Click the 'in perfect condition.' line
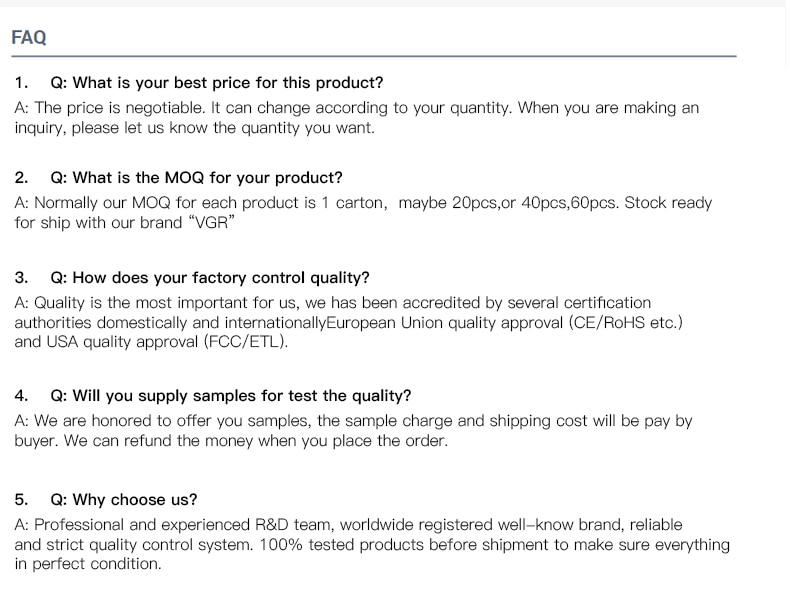The width and height of the screenshot is (790, 610). click(88, 564)
